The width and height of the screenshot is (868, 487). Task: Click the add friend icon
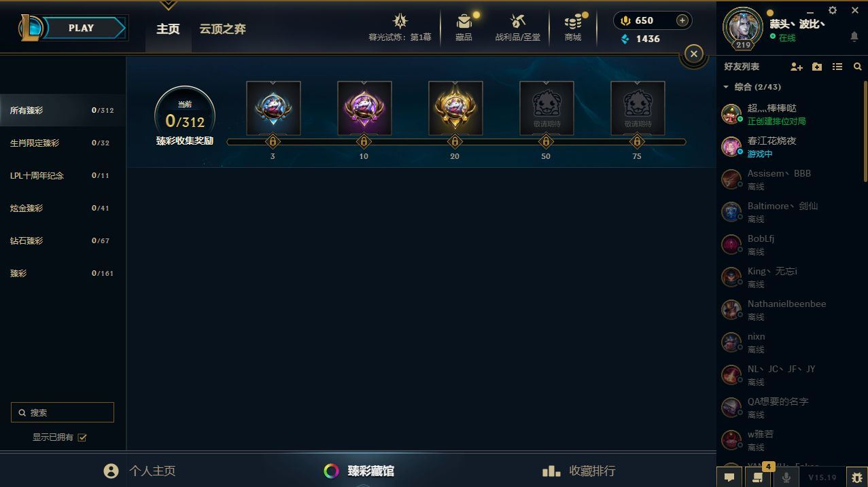tap(797, 67)
